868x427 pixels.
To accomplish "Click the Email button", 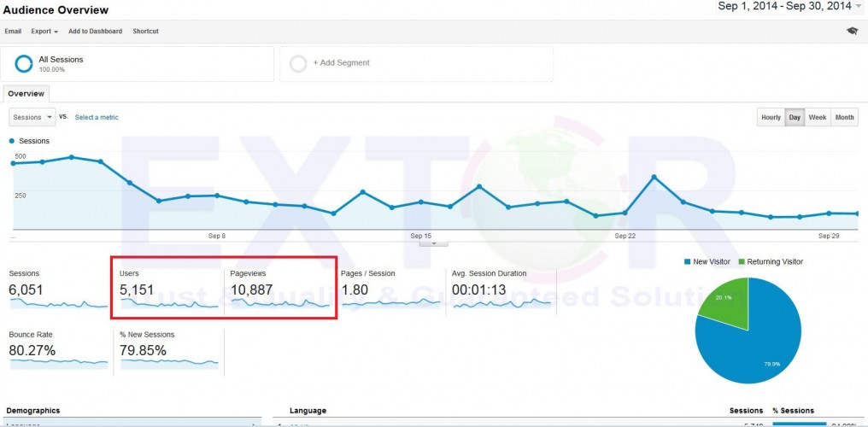I will coord(13,32).
